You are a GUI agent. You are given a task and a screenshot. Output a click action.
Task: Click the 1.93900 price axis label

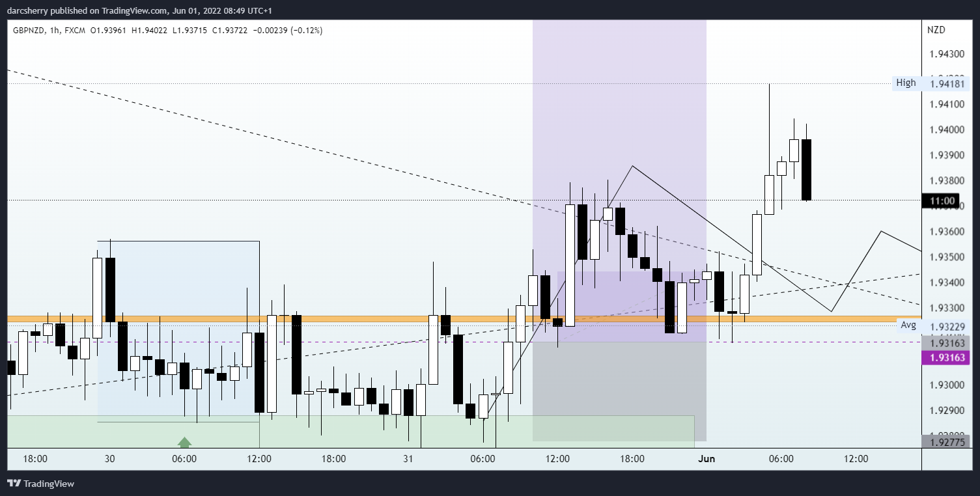[x=947, y=156]
